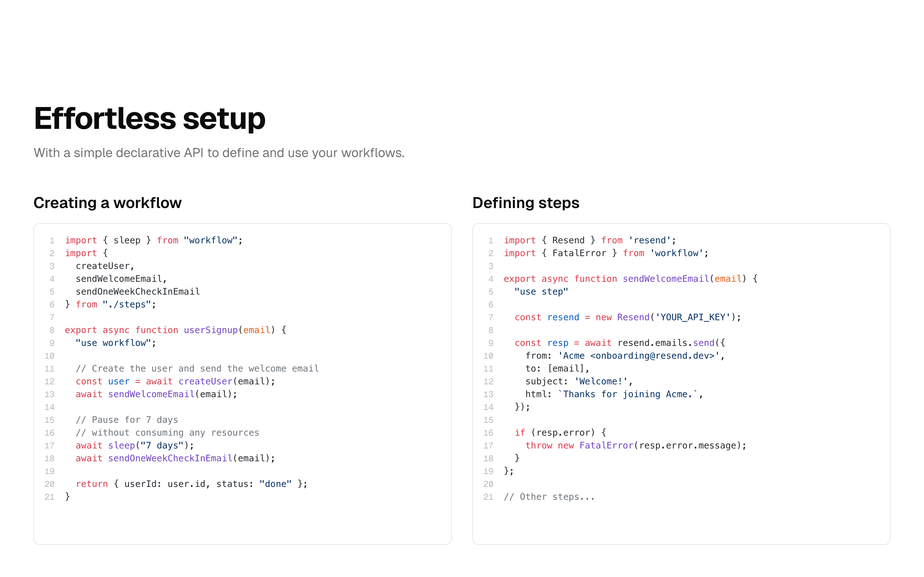Screen dimensions: 924x577
Task: Select the "use workflow" directive string
Action: (115, 343)
